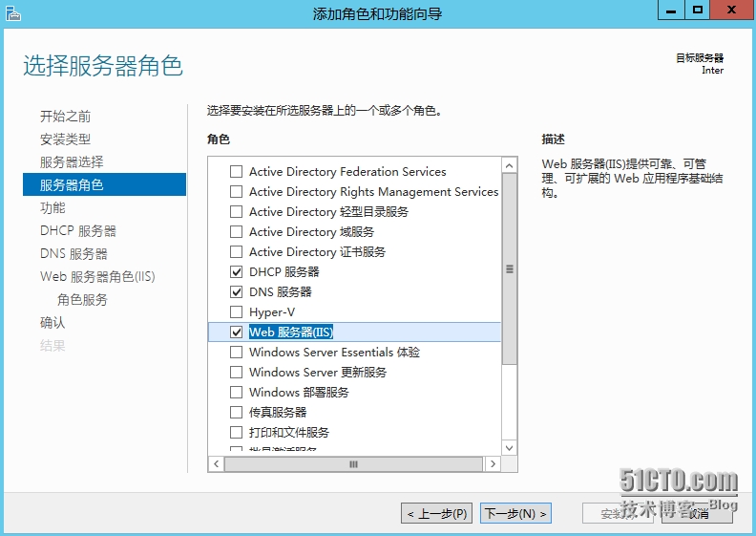
Task: Select the DNS 服务器 role label
Action: coord(280,291)
